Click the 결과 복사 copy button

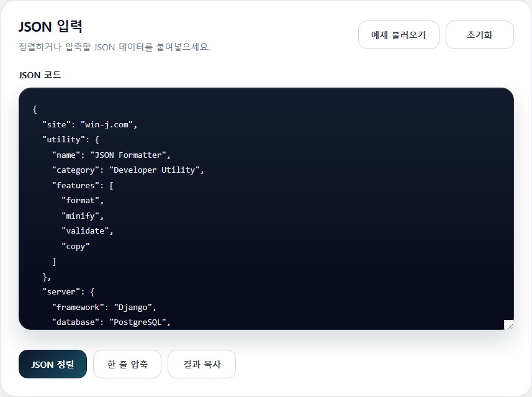coord(202,364)
